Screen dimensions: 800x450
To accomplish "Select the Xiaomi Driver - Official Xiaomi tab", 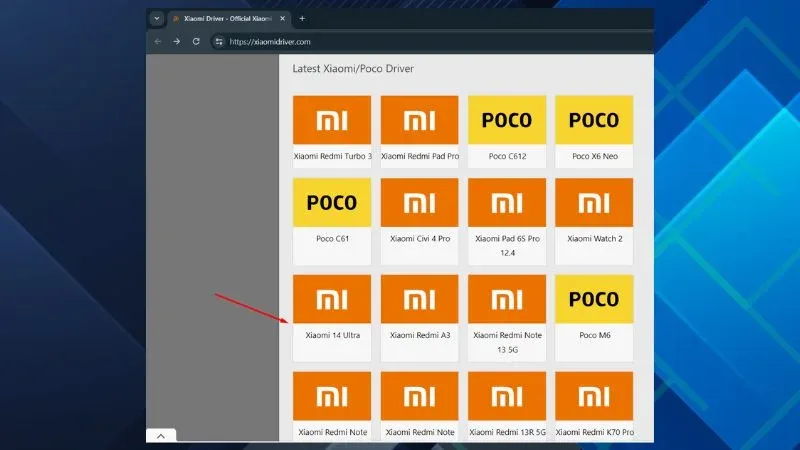I will point(229,18).
